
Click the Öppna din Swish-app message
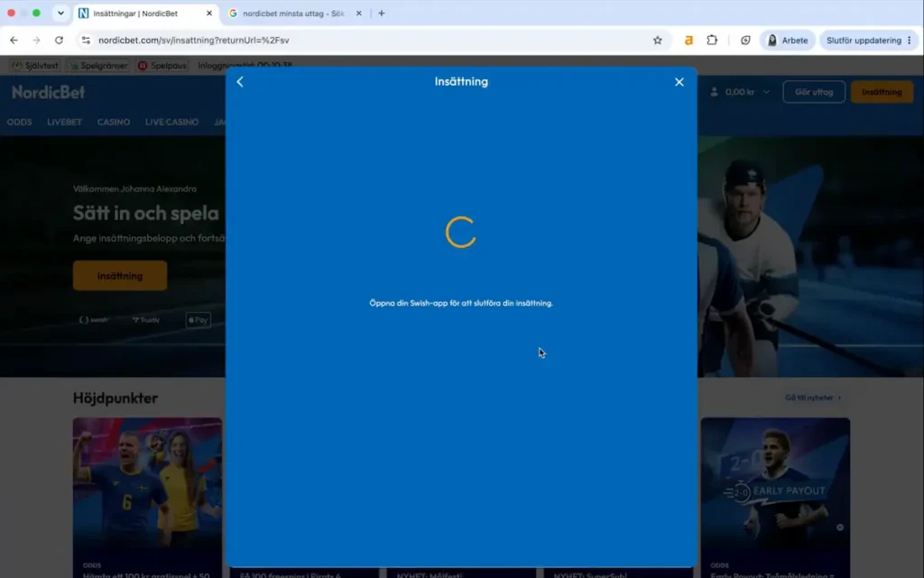tap(461, 303)
